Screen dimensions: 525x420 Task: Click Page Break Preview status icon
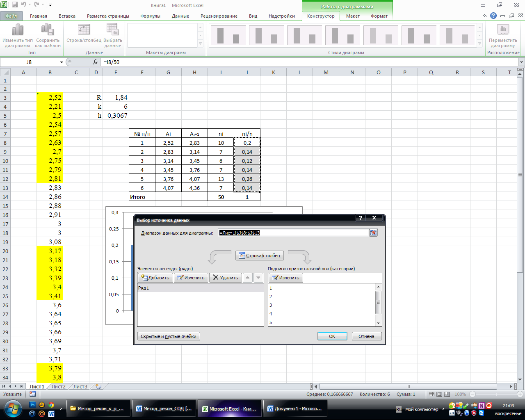coord(447,394)
